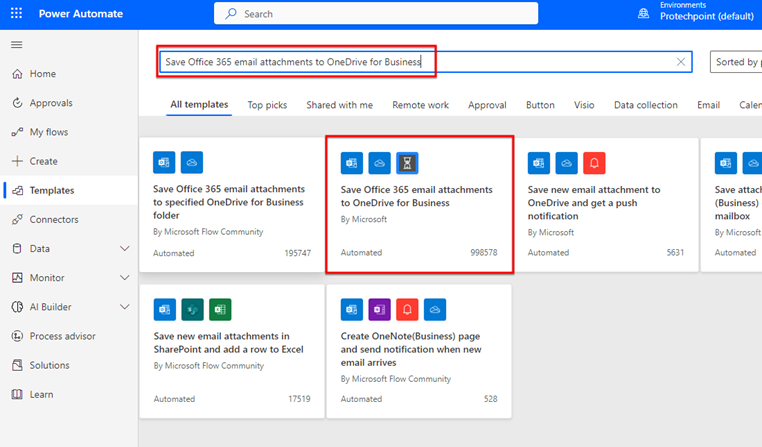The height and width of the screenshot is (447, 762).
Task: Click usage count 195747
Action: pos(297,253)
